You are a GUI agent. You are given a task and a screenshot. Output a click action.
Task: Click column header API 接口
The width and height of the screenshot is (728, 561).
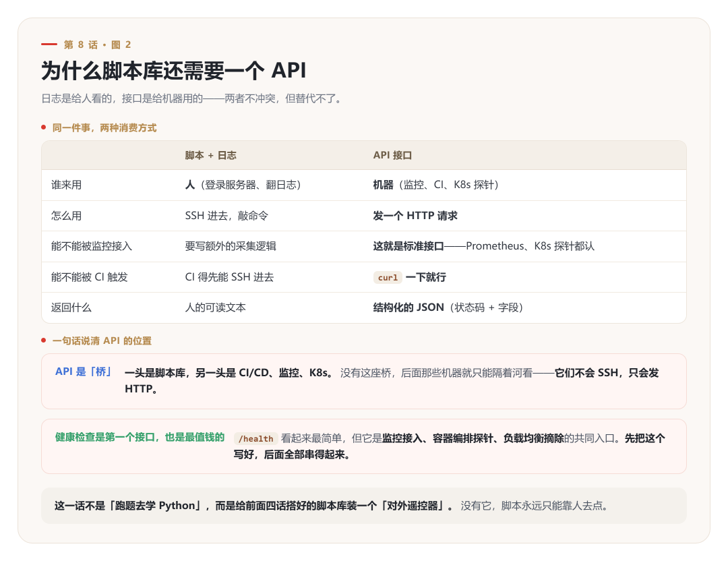(393, 155)
